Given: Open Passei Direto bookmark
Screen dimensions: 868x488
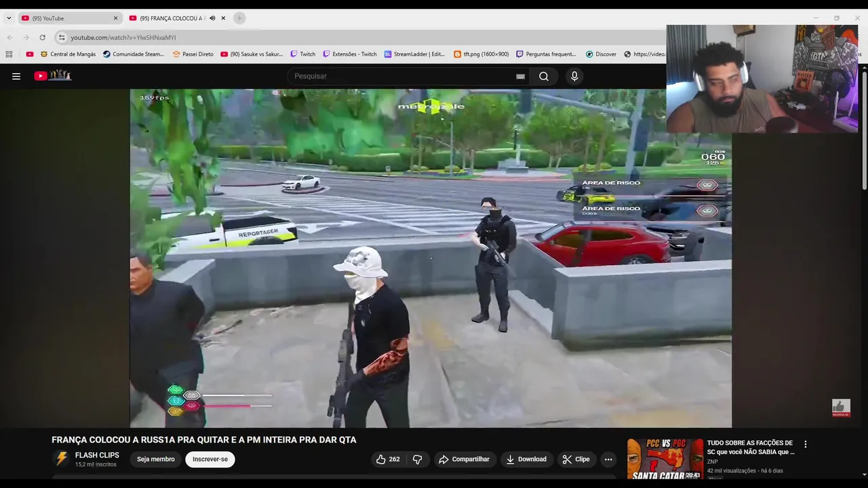Looking at the screenshot, I should click(x=193, y=54).
